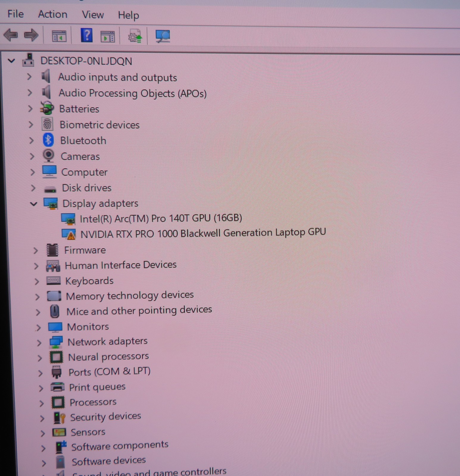Viewport: 460px width, 476px height.
Task: Select the Software devices label
Action: [109, 461]
